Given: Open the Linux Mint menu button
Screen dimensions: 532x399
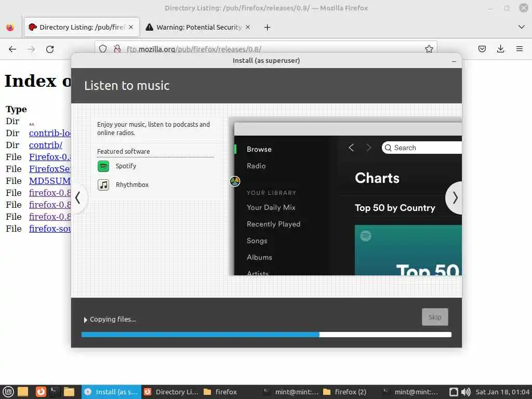Looking at the screenshot, I should point(8,392).
